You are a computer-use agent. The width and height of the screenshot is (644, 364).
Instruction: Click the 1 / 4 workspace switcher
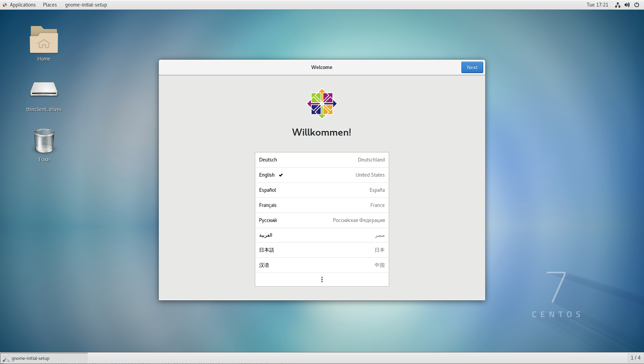pos(635,358)
